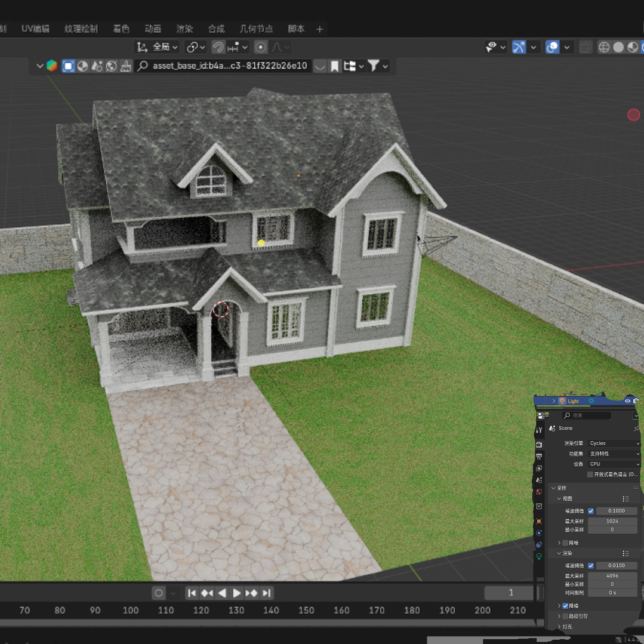Hide the Light object with its eye toggle

(628, 400)
